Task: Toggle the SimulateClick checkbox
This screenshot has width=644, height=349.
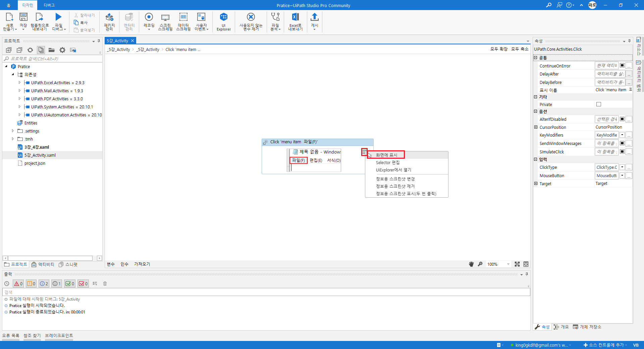Action: [x=622, y=152]
